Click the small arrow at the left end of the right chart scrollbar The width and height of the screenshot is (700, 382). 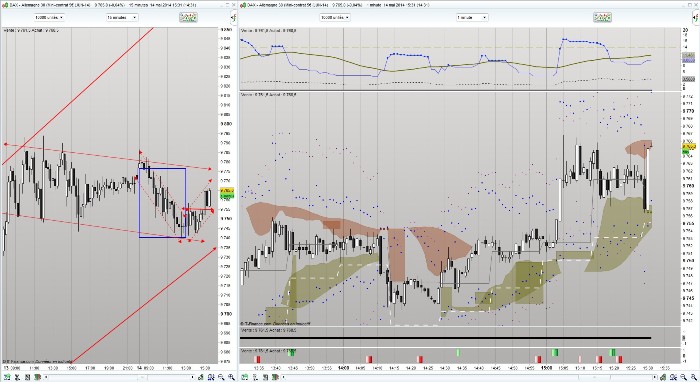(283, 377)
